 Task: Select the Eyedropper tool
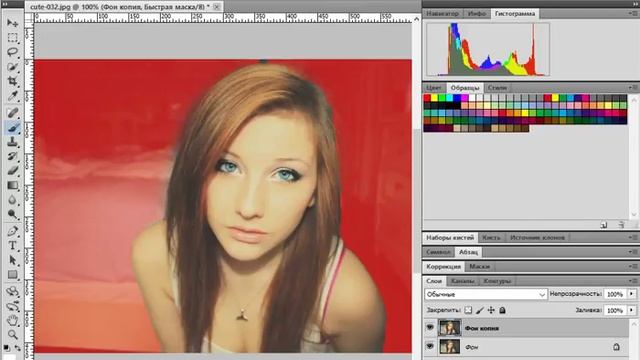12,96
